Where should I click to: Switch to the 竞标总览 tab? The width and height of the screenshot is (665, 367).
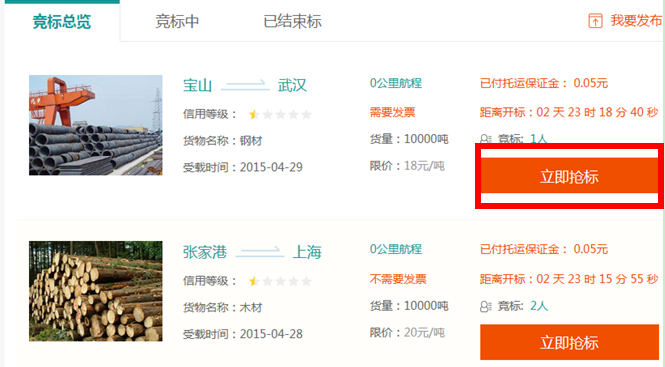click(62, 21)
